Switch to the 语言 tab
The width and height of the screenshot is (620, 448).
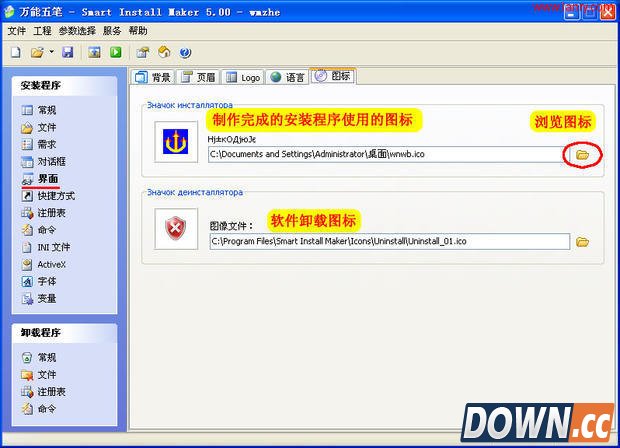[x=287, y=77]
